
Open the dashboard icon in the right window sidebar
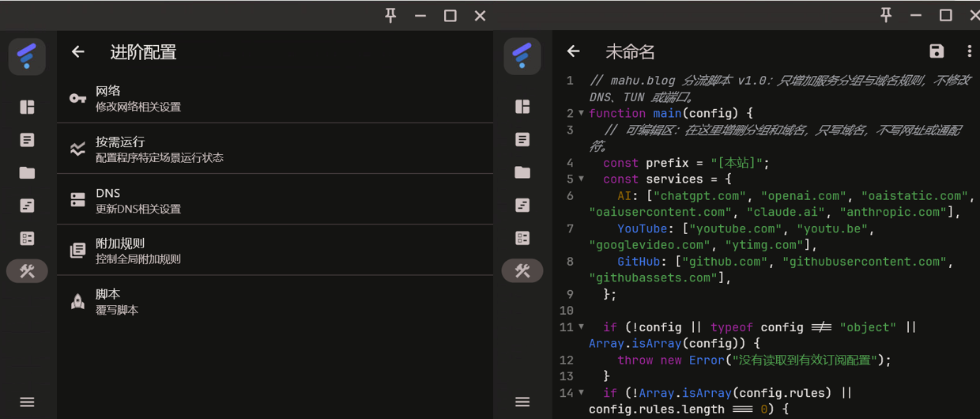tap(522, 107)
